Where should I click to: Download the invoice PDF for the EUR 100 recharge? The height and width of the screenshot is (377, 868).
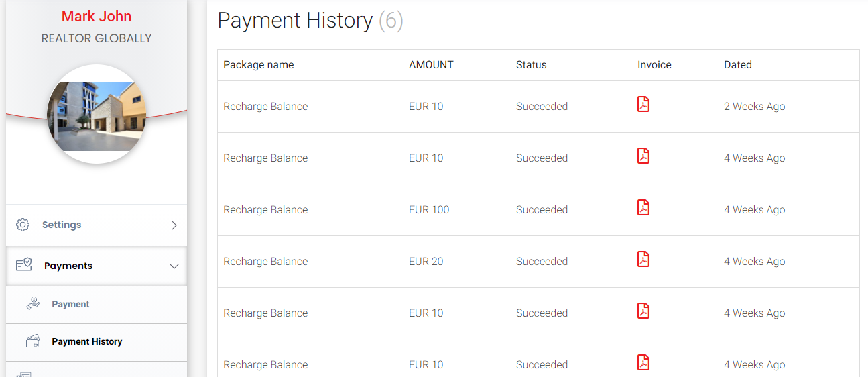(x=643, y=208)
